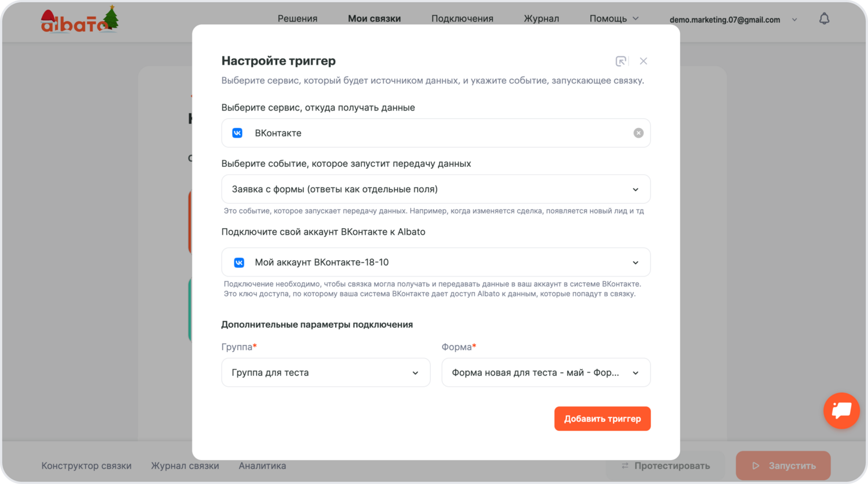
Task: Click the VK icon beside account name
Action: coord(239,263)
